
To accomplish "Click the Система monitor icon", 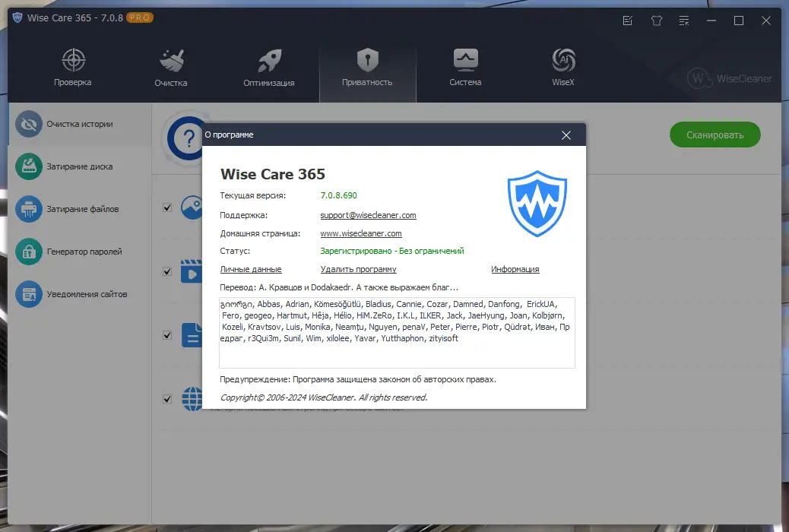I will pyautogui.click(x=465, y=60).
